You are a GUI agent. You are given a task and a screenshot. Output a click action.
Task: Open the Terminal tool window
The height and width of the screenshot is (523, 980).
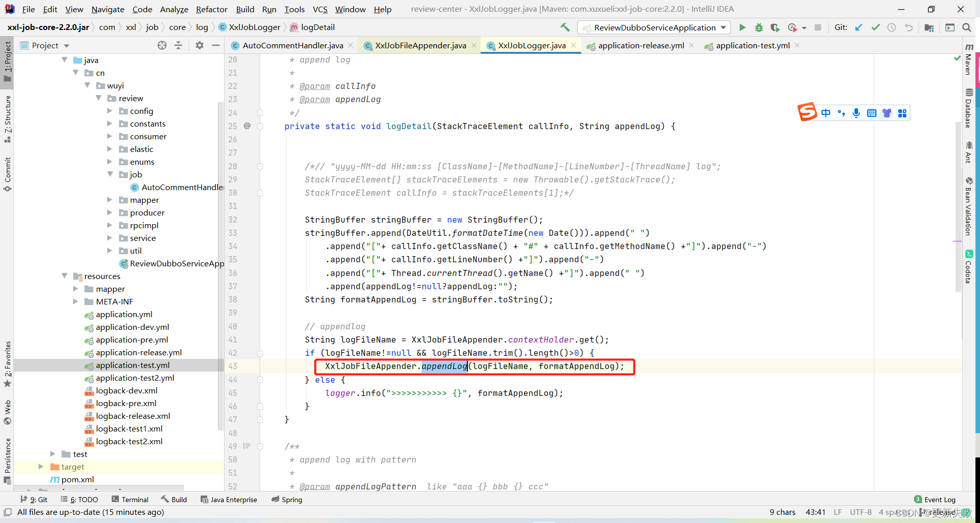[x=130, y=500]
